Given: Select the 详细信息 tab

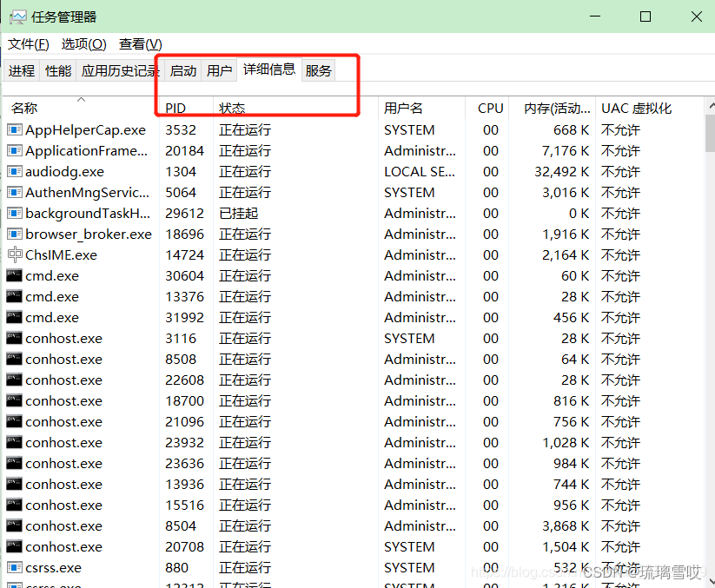Looking at the screenshot, I should [x=269, y=69].
